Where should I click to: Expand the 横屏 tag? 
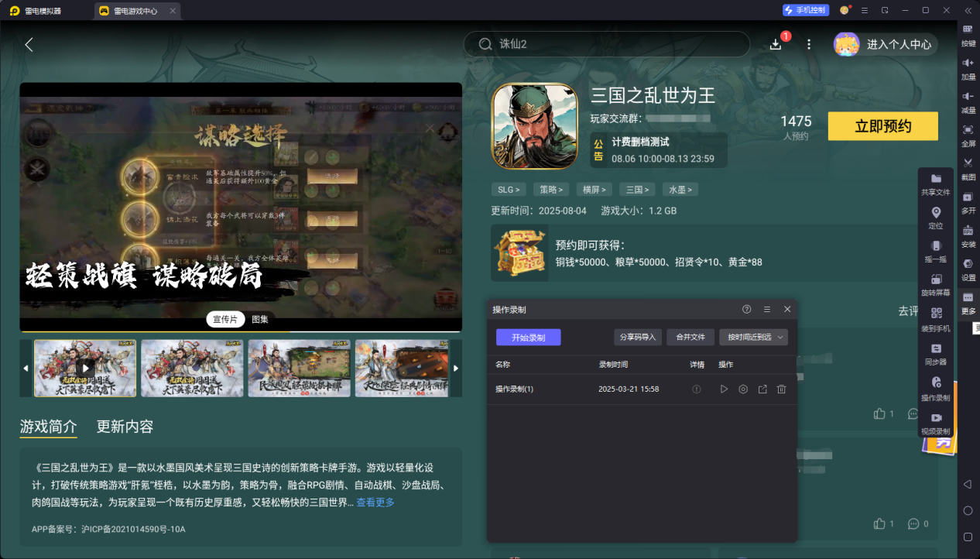[x=594, y=189]
